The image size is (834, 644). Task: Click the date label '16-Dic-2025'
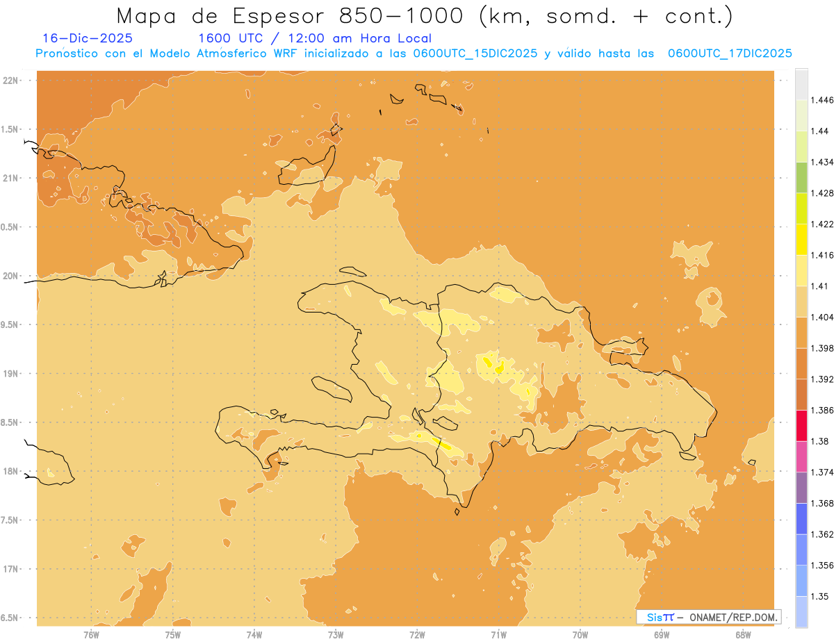[x=88, y=38]
